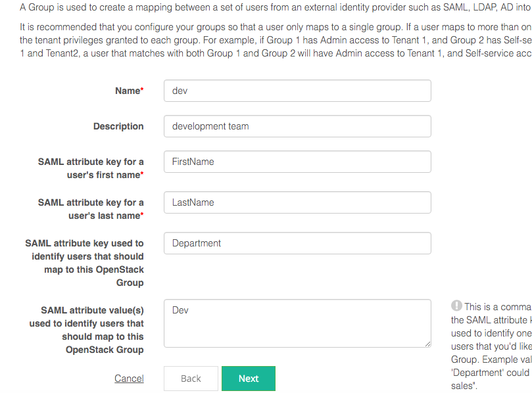Click the 'Description' field label
The width and height of the screenshot is (532, 393).
point(118,126)
